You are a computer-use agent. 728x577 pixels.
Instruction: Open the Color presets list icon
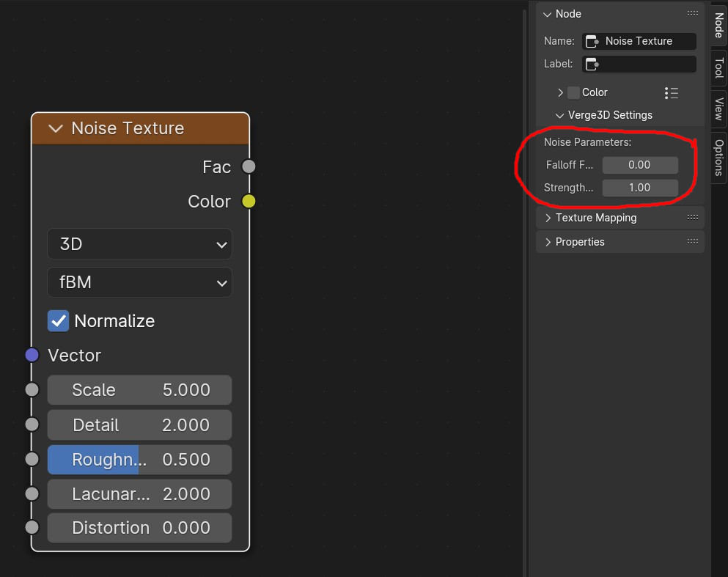click(672, 93)
